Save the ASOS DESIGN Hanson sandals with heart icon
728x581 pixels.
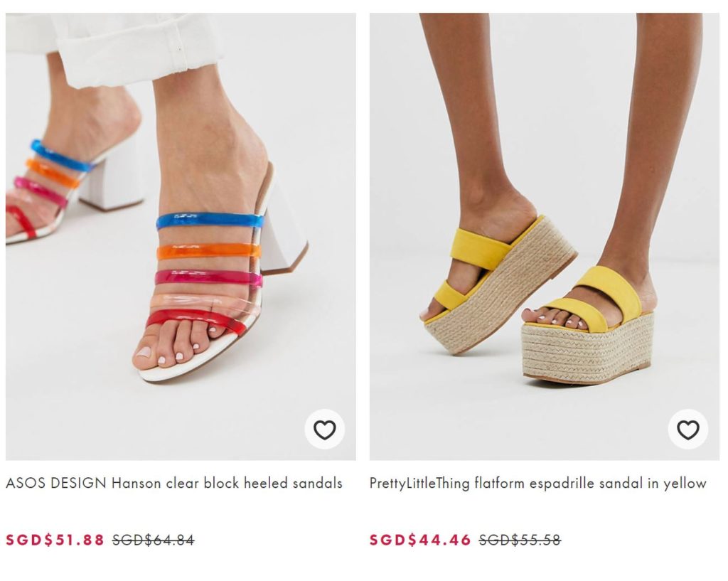point(324,429)
